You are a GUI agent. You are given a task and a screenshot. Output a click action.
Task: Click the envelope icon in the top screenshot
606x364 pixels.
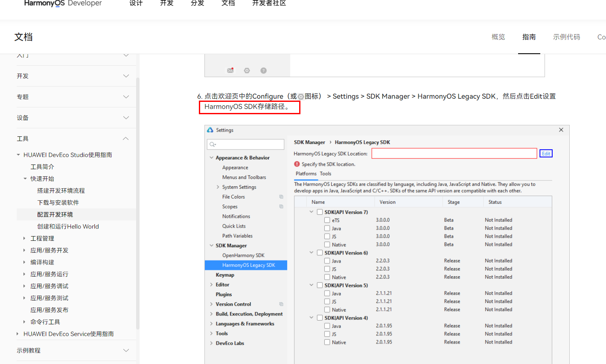click(x=230, y=70)
